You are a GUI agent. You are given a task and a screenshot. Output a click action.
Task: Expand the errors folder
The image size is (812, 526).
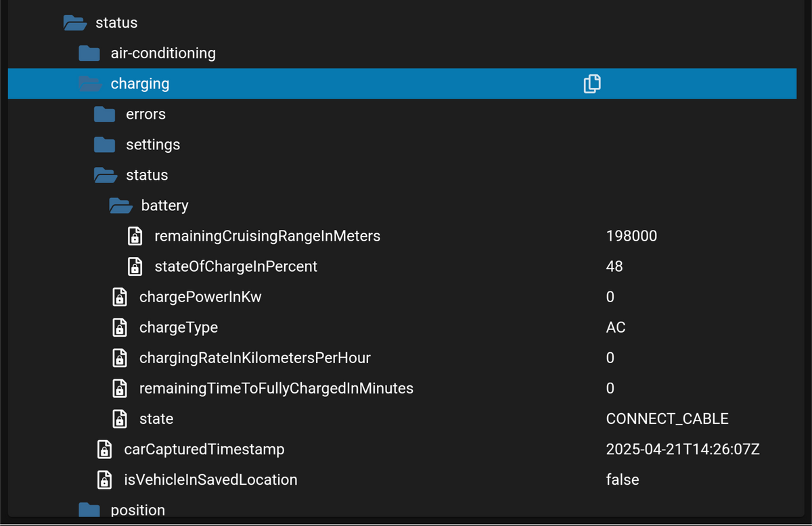pos(104,114)
